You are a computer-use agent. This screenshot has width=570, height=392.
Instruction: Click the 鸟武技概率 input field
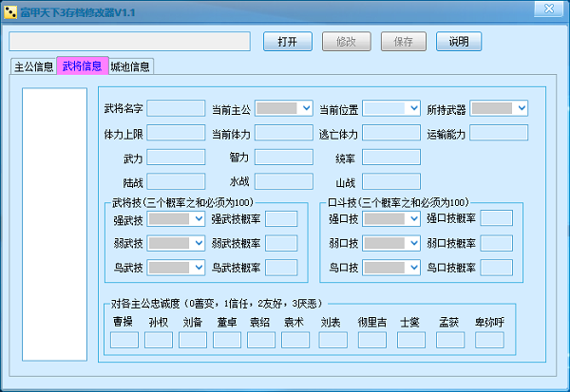pyautogui.click(x=281, y=268)
